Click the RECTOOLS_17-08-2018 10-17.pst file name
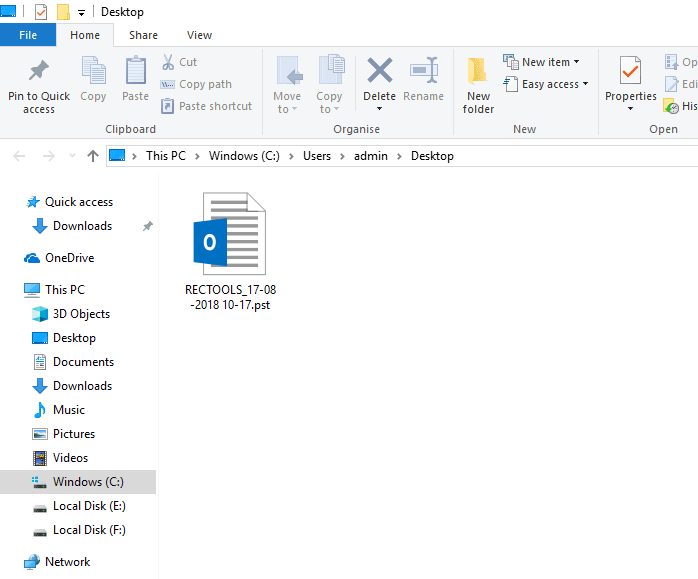 point(230,297)
